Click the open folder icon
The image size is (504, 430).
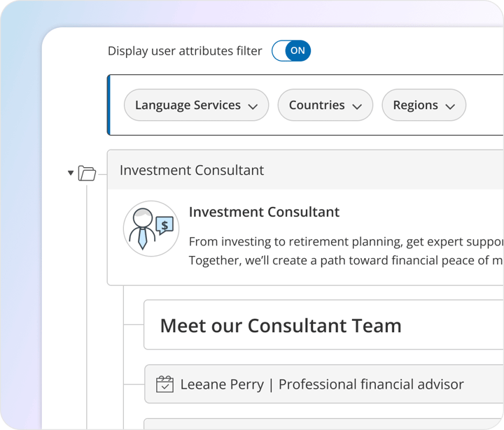87,173
